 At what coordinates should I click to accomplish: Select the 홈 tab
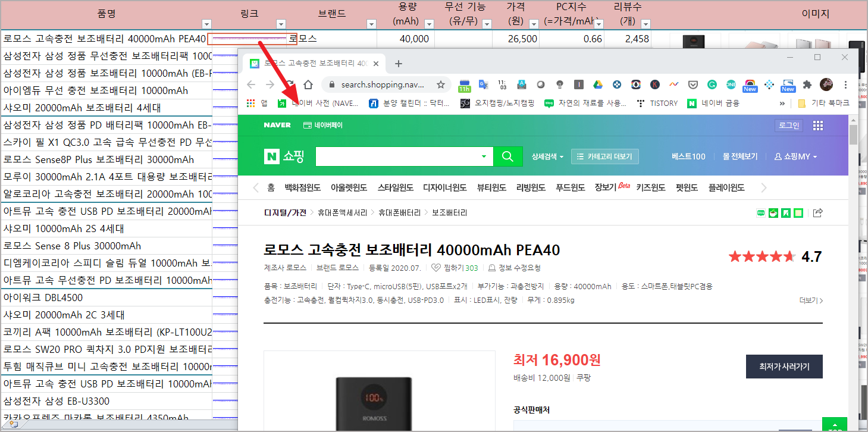[x=271, y=187]
